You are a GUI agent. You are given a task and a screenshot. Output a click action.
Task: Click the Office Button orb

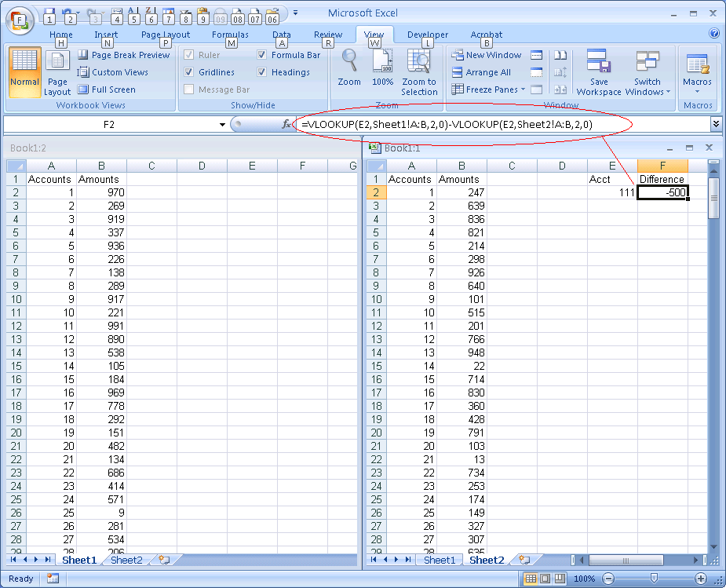click(19, 20)
